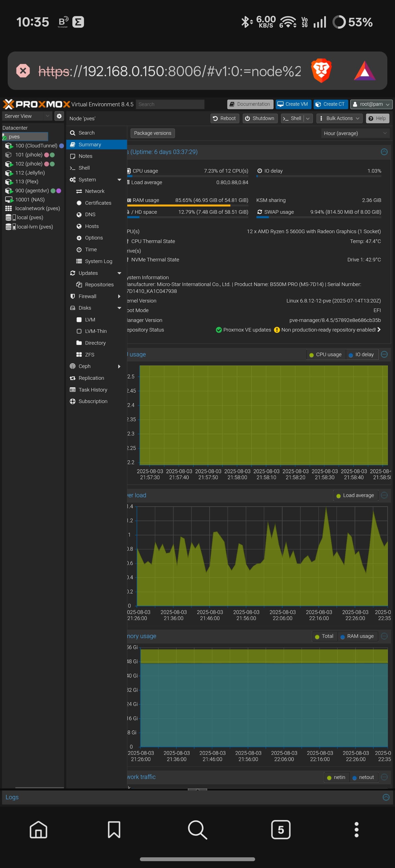Collapse the System menu section arrow

(119, 179)
